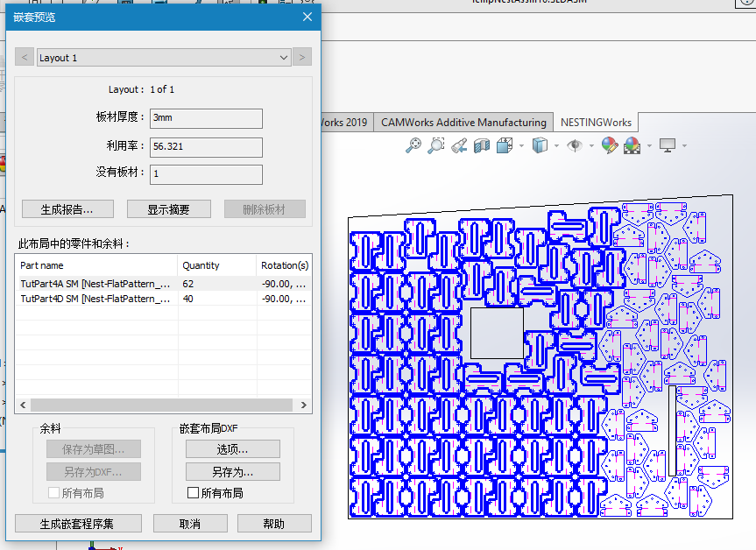This screenshot has width=756, height=550.
Task: Click the View Settings monitor icon
Action: click(x=668, y=145)
